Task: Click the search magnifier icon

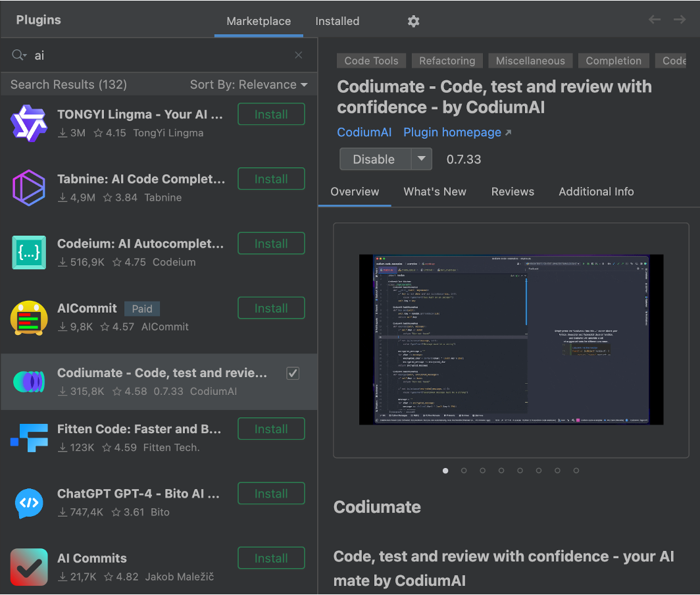Action: pyautogui.click(x=18, y=55)
